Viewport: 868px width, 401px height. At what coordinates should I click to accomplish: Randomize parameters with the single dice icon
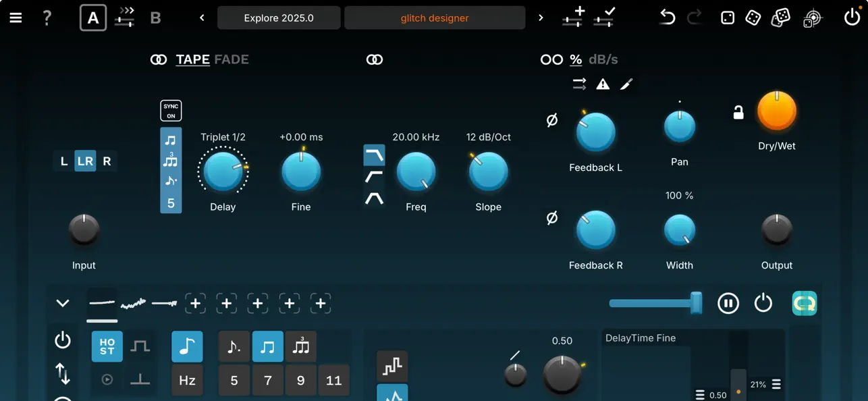(754, 18)
